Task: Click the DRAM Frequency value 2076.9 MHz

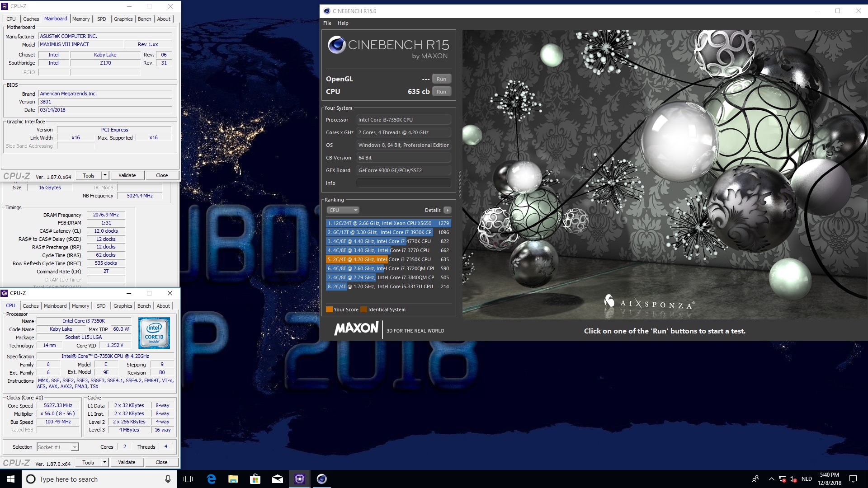Action: coord(106,215)
